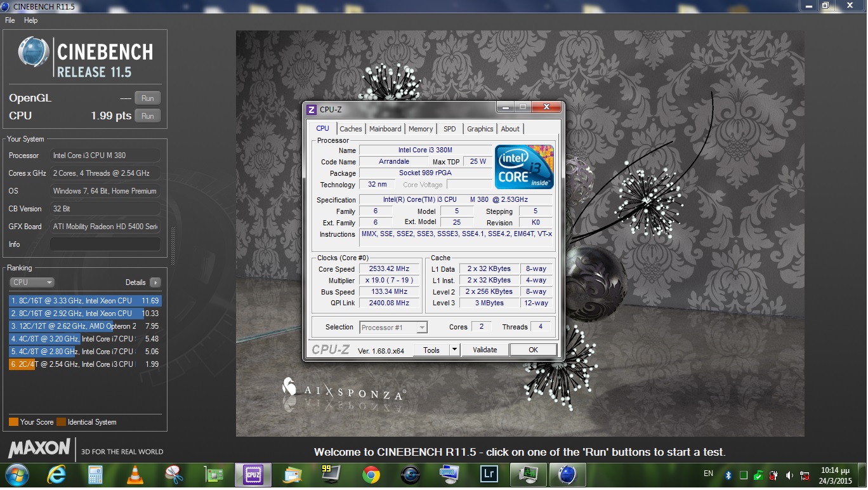Run the CPU benchmark
This screenshot has height=490, width=868.
click(148, 116)
